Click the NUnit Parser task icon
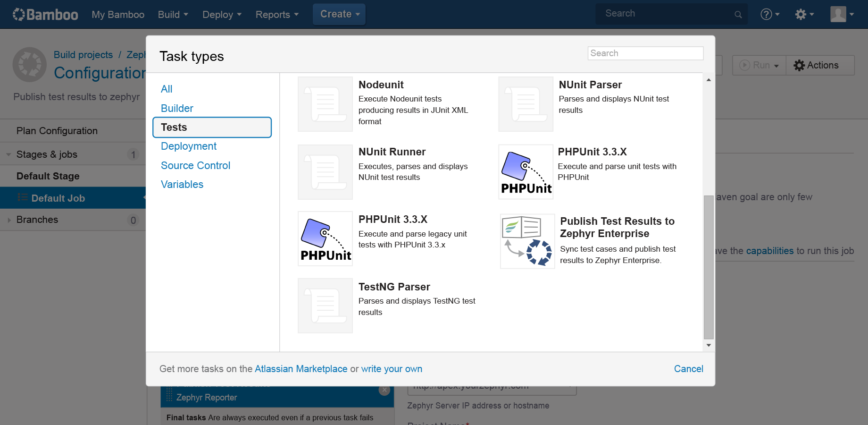Viewport: 868px width, 425px height. [526, 104]
